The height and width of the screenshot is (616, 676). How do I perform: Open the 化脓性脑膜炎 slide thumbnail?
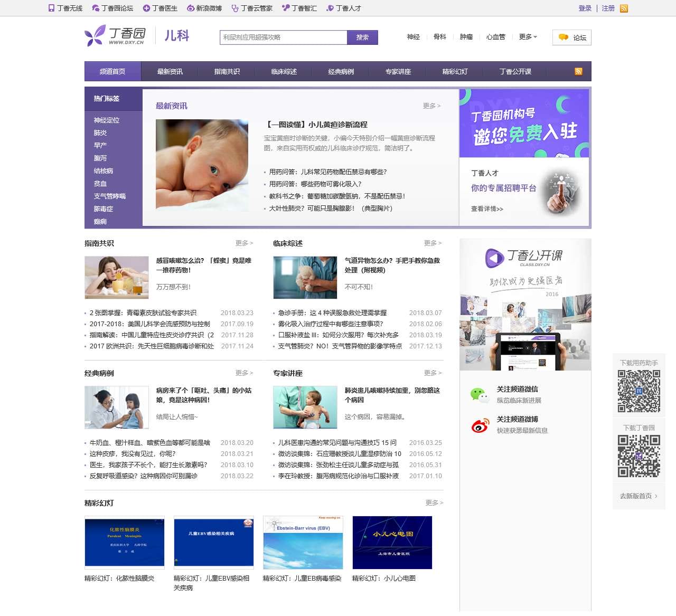click(x=125, y=543)
